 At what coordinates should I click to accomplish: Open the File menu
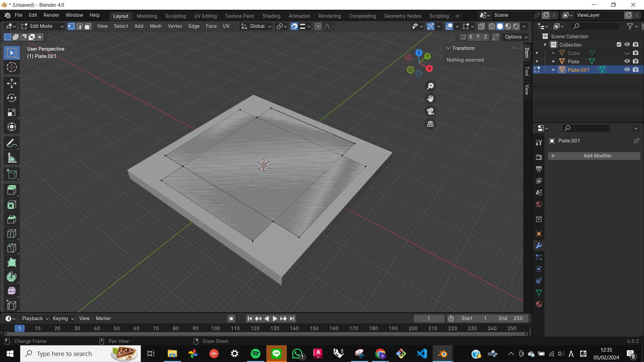18,15
